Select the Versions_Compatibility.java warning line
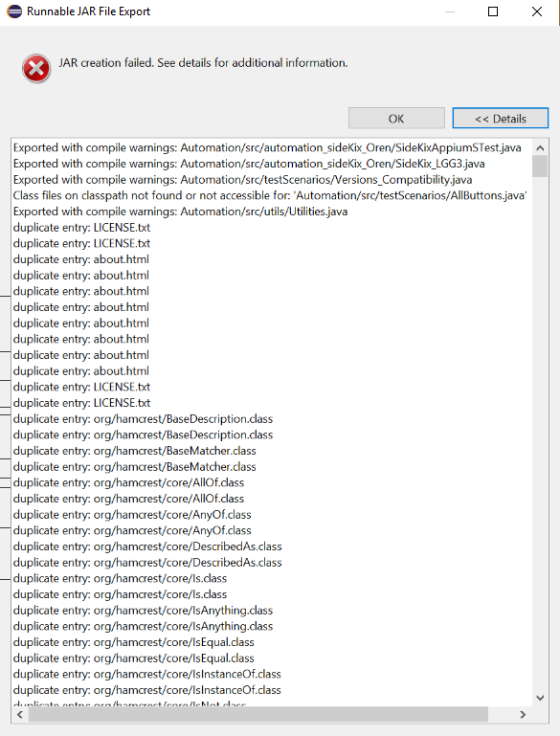Image resolution: width=560 pixels, height=736 pixels. tap(243, 180)
